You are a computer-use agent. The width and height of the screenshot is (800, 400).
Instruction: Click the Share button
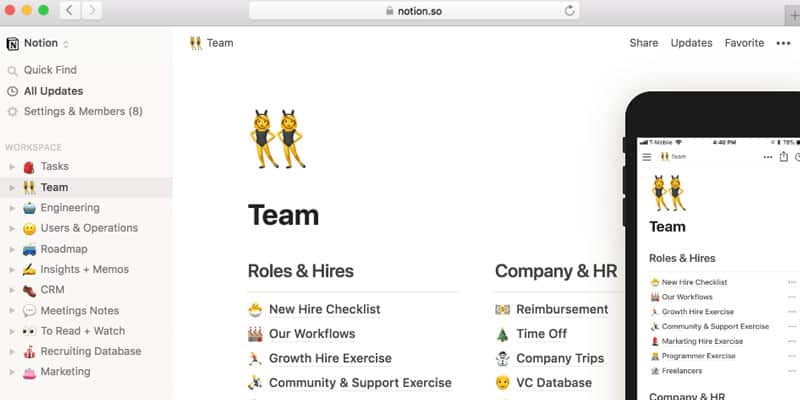[643, 43]
